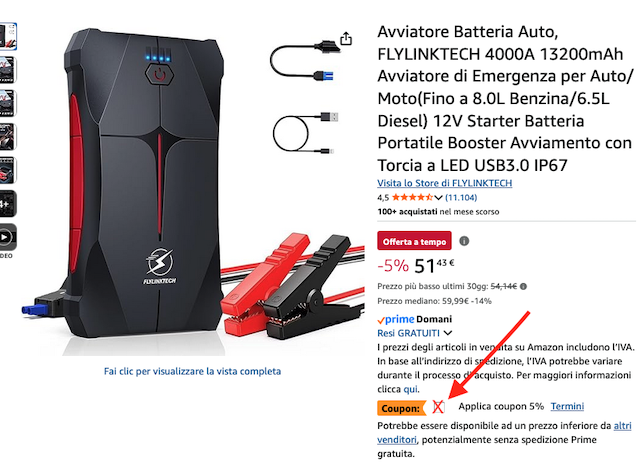Select the second product thumbnail
Screen dimensions: 640x464
point(7,70)
